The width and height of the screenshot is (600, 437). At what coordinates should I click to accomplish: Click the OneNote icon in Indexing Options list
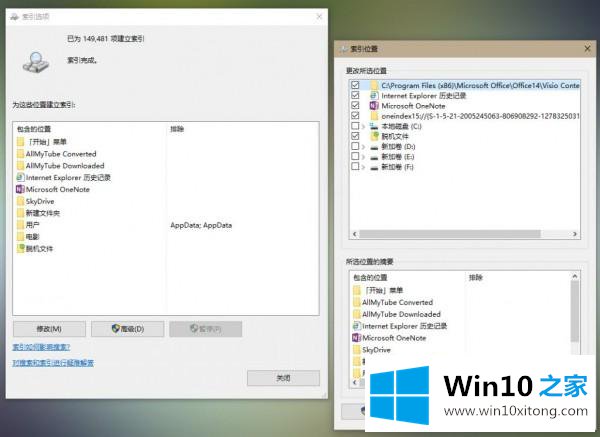coord(20,189)
